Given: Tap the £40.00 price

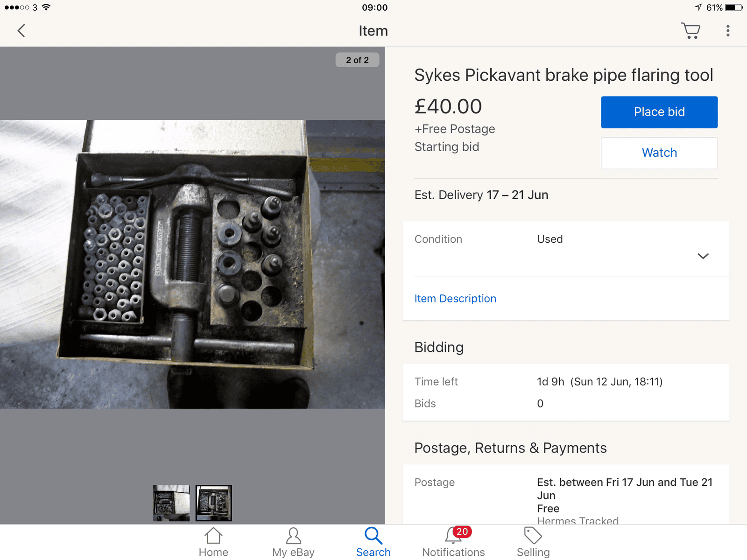Looking at the screenshot, I should point(448,106).
